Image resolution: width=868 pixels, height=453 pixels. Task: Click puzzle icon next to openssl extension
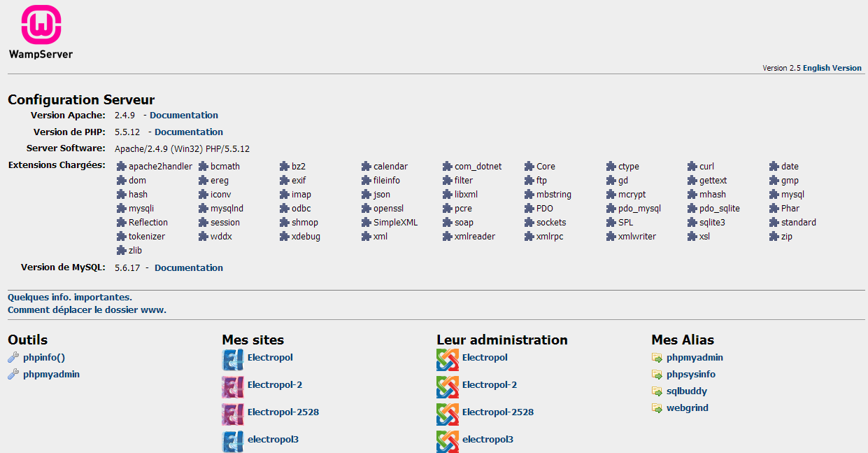pos(367,209)
